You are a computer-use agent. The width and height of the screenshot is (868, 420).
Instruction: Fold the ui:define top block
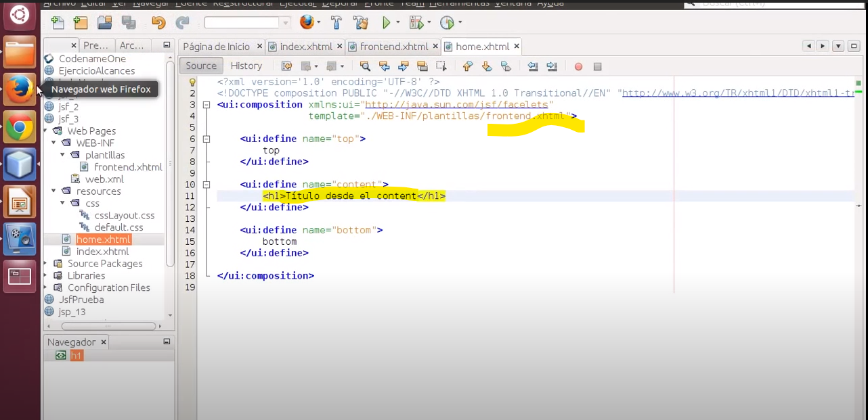207,139
